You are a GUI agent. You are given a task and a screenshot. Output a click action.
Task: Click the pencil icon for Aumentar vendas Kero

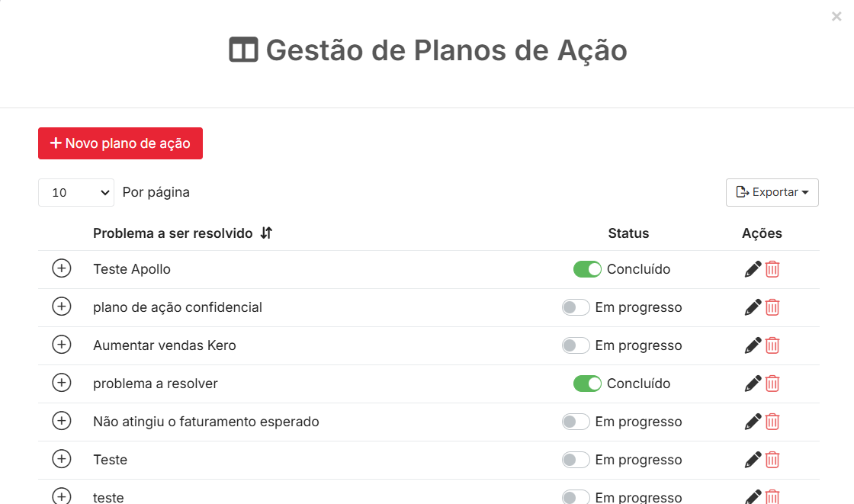pos(753,345)
